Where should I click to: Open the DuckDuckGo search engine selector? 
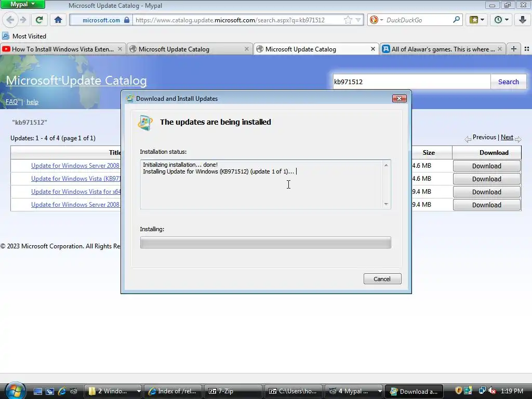point(376,20)
